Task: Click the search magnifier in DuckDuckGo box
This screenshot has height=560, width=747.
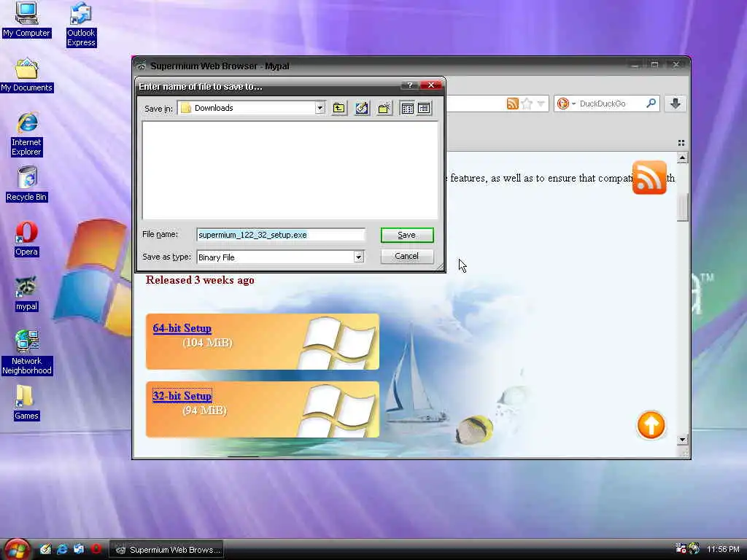Action: click(x=651, y=103)
